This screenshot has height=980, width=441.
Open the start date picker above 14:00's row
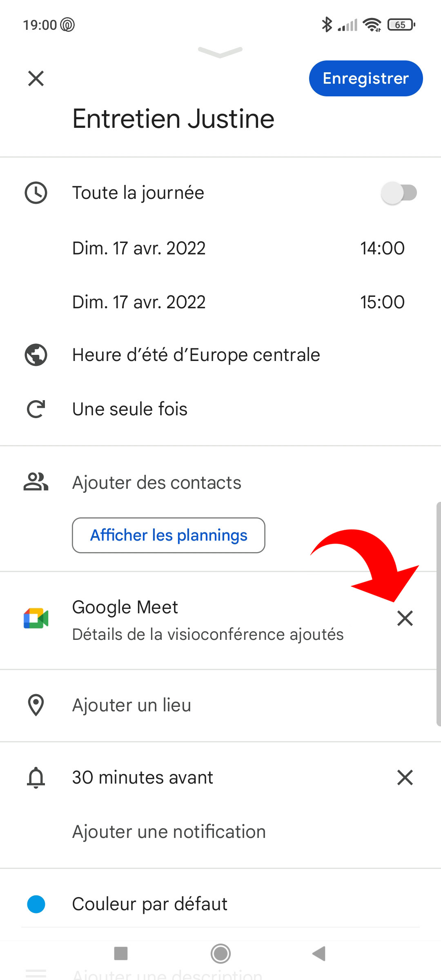point(139,248)
